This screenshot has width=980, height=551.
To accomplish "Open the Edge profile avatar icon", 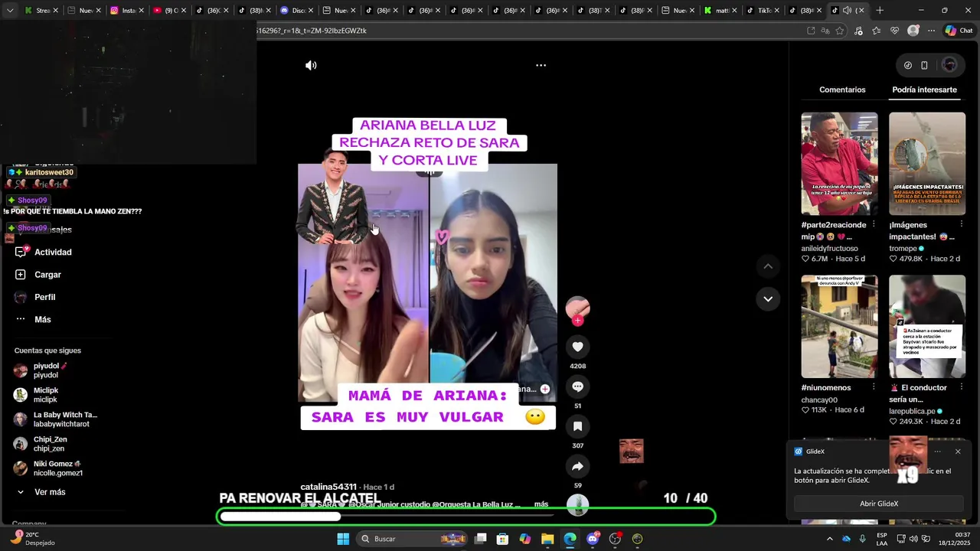I will (913, 31).
